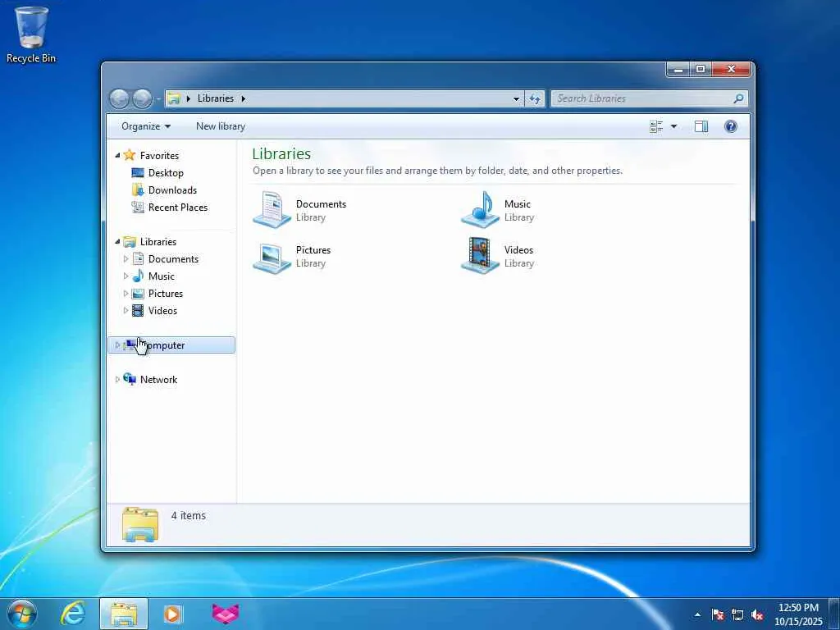Select Pictures in the navigation tree
The height and width of the screenshot is (630, 840).
tap(166, 293)
